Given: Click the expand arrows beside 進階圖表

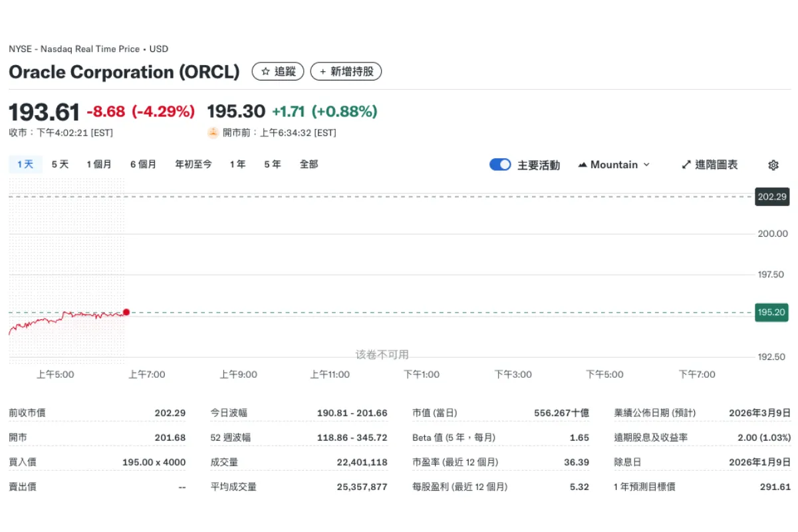Looking at the screenshot, I should point(686,164).
